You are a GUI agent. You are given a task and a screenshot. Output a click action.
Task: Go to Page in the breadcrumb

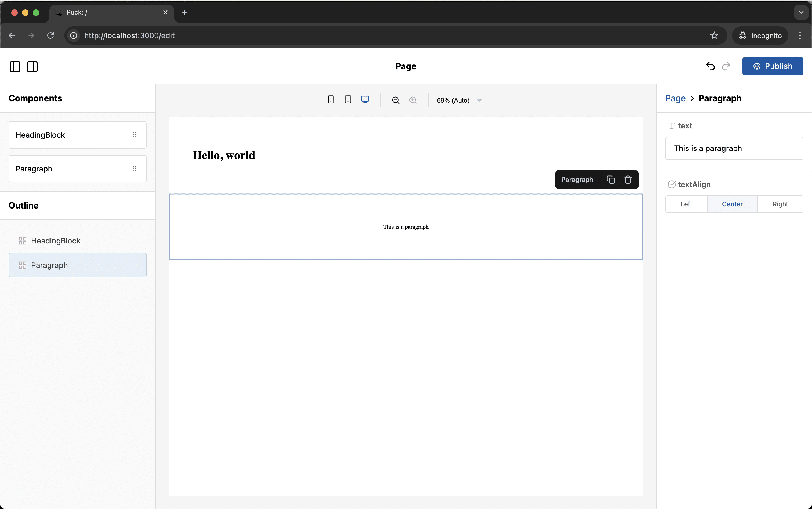(675, 98)
